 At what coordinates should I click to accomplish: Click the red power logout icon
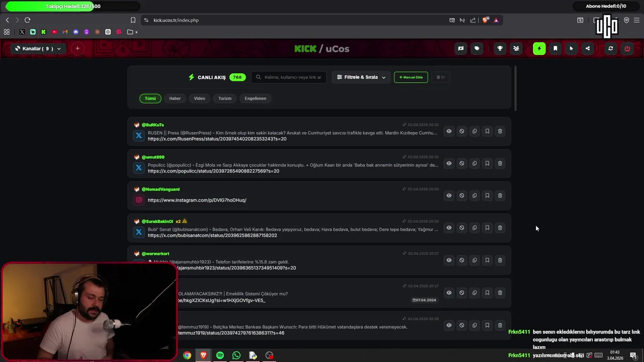tap(627, 49)
